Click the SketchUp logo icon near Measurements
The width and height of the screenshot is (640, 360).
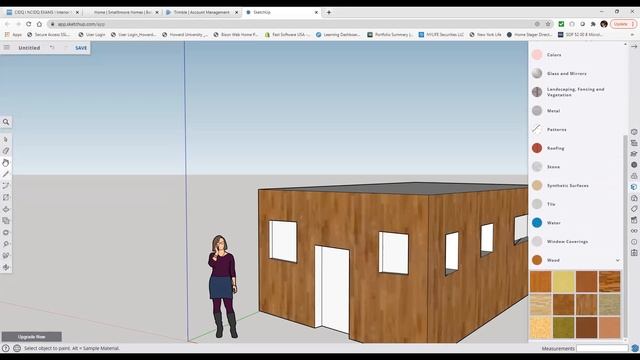[635, 348]
